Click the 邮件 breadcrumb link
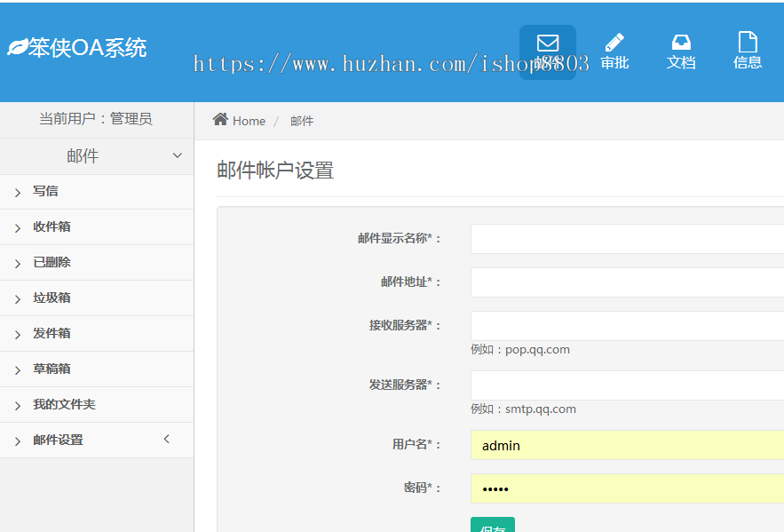 pos(302,121)
